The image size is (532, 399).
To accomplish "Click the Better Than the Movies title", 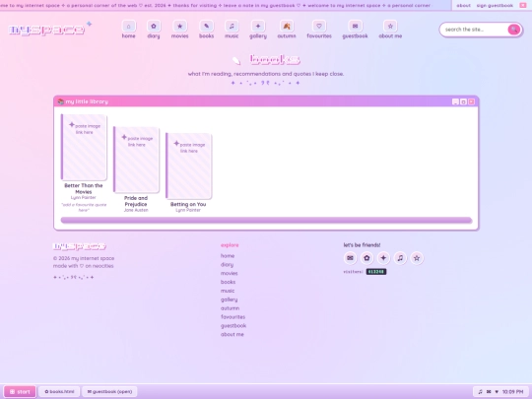I will point(84,188).
